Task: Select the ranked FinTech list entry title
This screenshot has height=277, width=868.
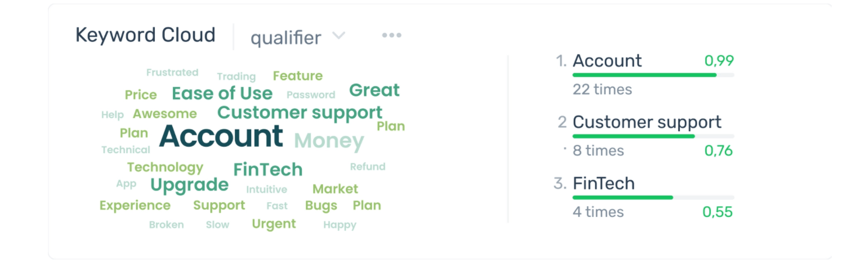Action: (x=603, y=183)
